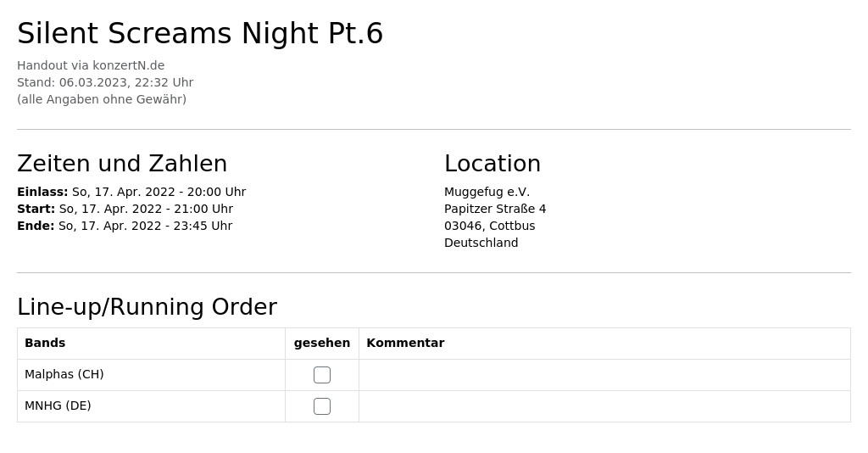Click the Start time line

click(x=125, y=209)
